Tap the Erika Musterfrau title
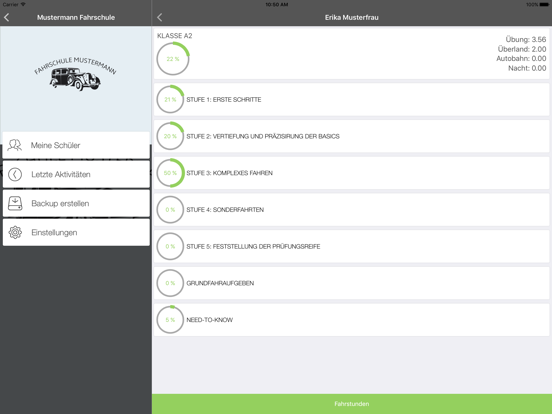 tap(351, 17)
